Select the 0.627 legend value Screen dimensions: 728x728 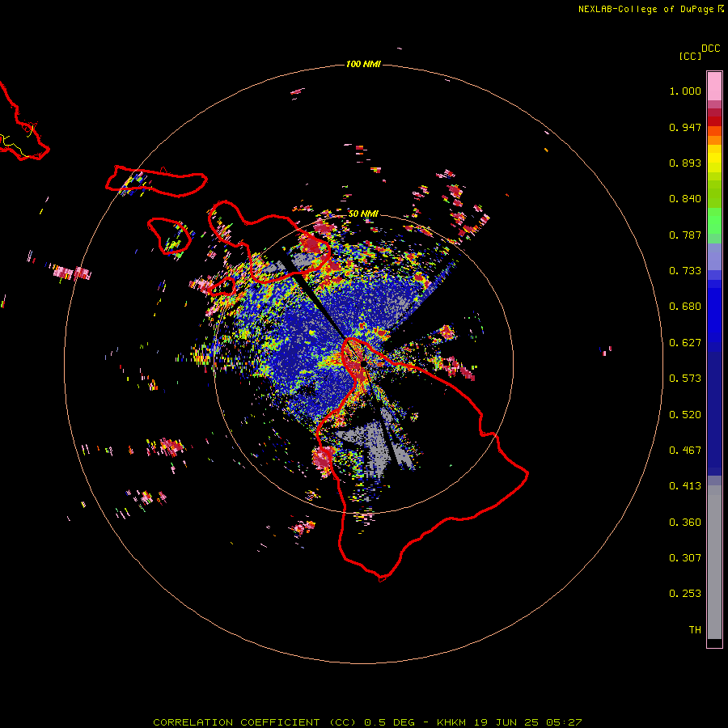coord(685,343)
